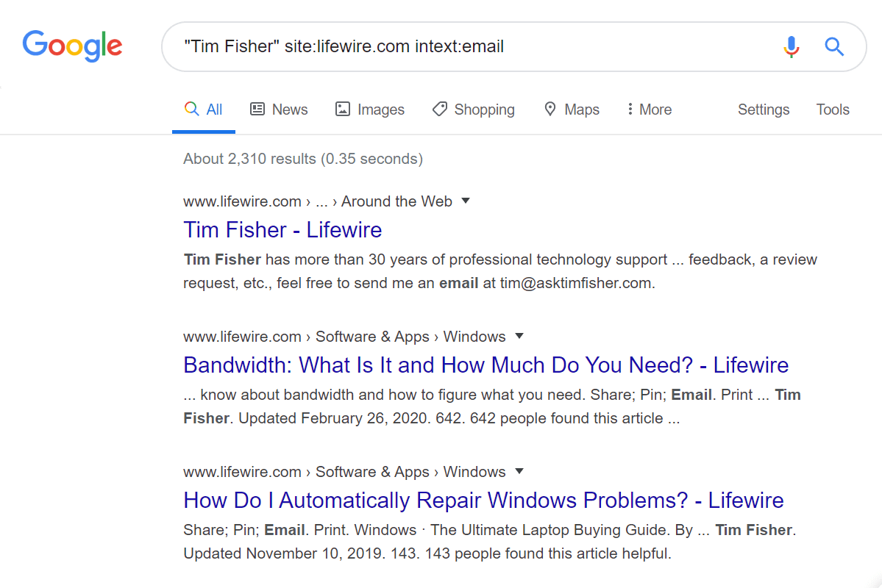Click the Images picture icon

tap(343, 110)
